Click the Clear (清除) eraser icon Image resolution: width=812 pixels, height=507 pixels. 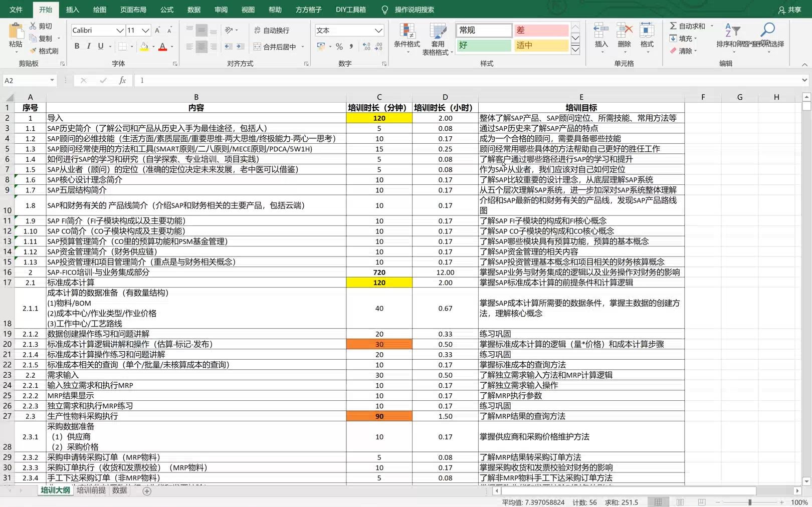pos(673,51)
